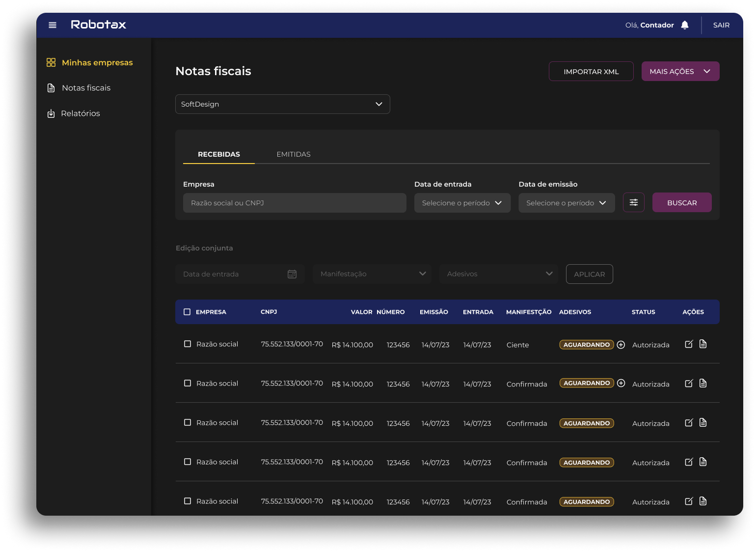Open document icon in the fourth table row
The height and width of the screenshot is (552, 756).
(x=703, y=462)
